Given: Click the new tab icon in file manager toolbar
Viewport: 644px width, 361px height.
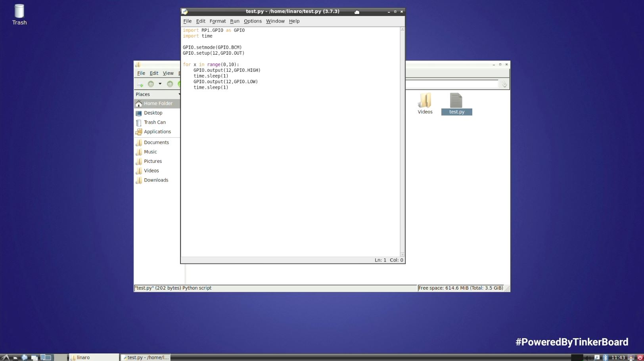Looking at the screenshot, I should point(140,84).
